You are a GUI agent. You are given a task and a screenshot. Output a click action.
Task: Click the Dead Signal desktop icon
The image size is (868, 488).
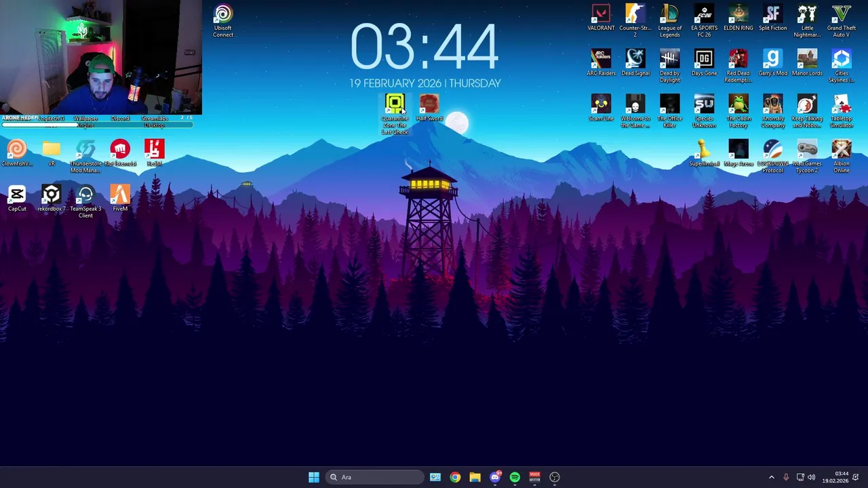click(635, 63)
